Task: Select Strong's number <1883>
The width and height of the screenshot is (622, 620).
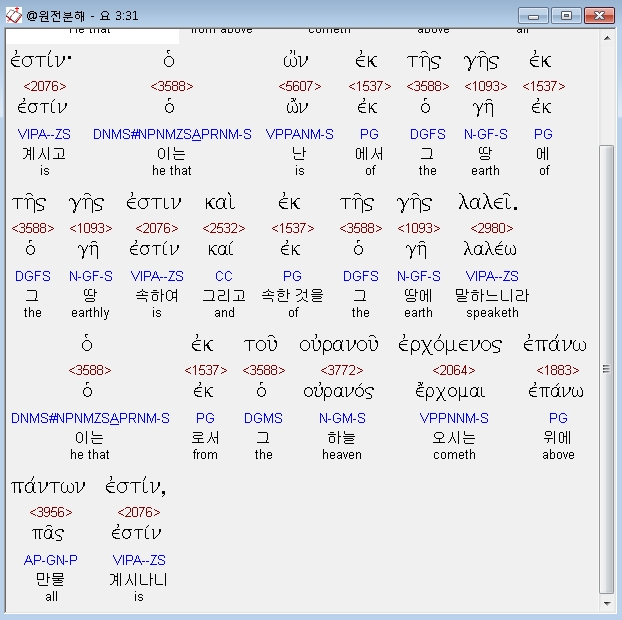Action: (x=558, y=370)
